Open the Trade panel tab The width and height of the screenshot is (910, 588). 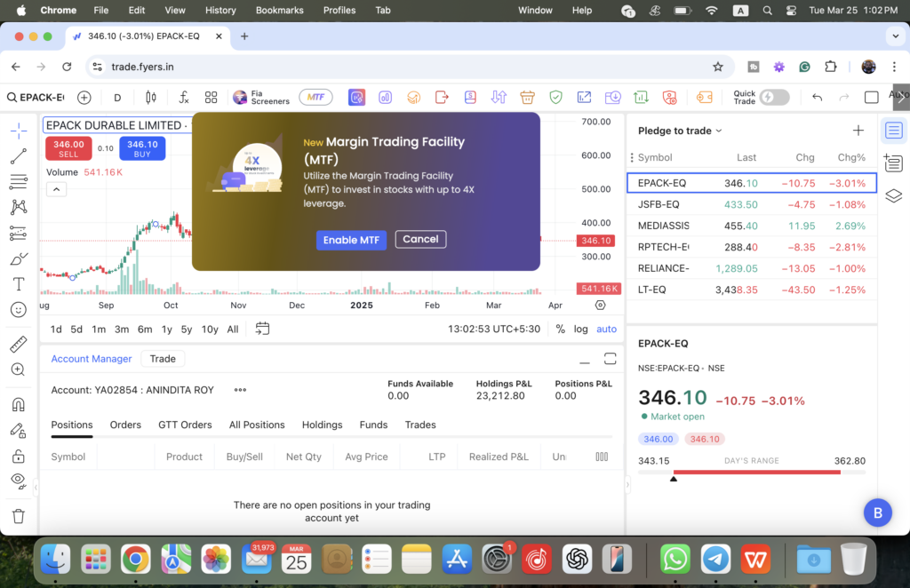(x=163, y=359)
